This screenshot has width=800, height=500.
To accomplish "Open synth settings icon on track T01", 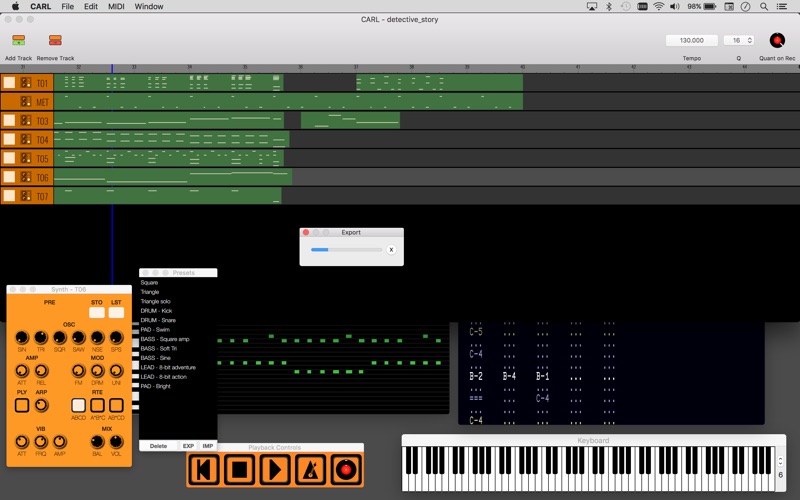I will (x=26, y=82).
